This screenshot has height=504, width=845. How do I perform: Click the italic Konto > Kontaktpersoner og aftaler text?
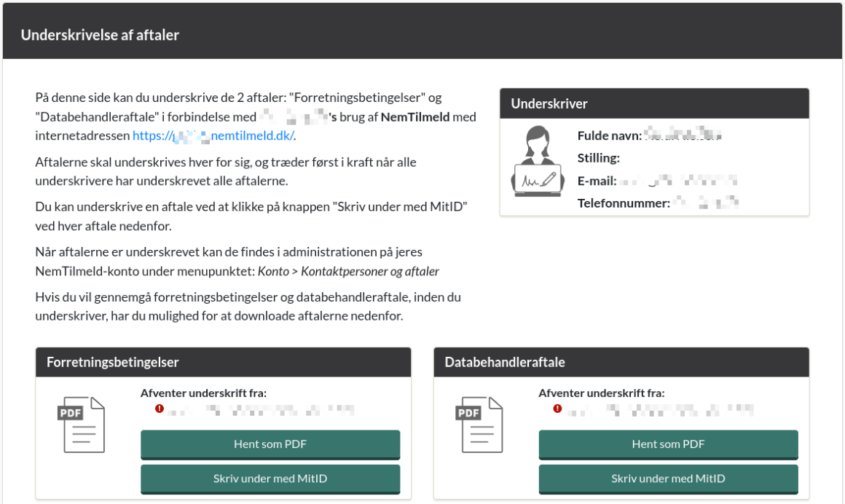(348, 271)
